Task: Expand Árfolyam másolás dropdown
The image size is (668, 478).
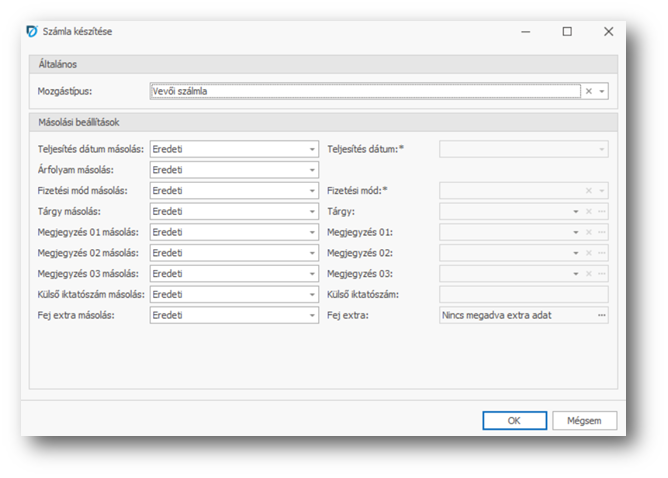Action: [312, 170]
